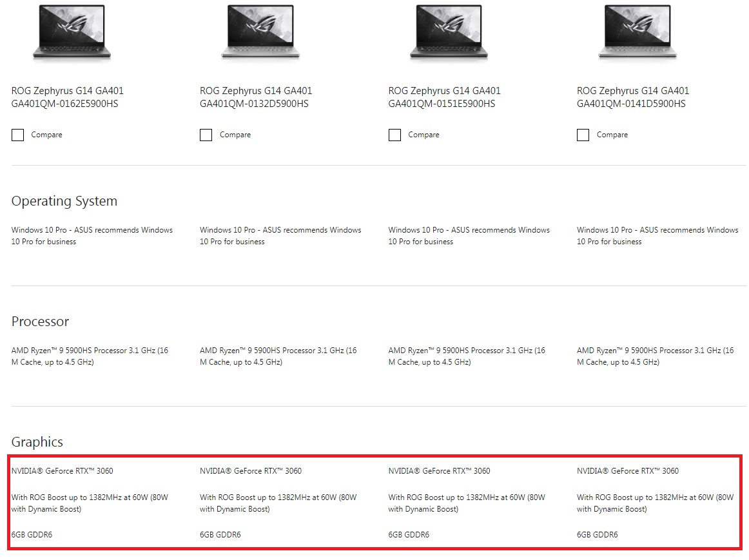Select the Graphics section heading
This screenshot has height=560, width=749.
tap(37, 442)
